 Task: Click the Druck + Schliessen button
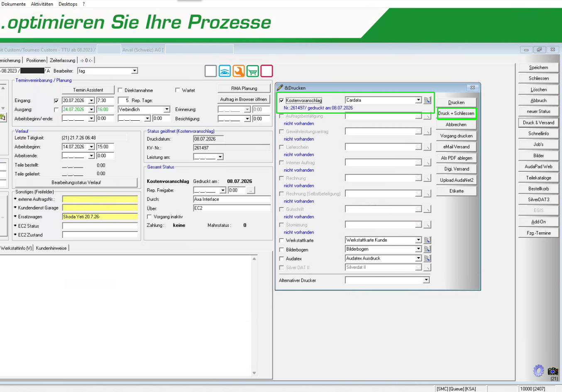456,113
